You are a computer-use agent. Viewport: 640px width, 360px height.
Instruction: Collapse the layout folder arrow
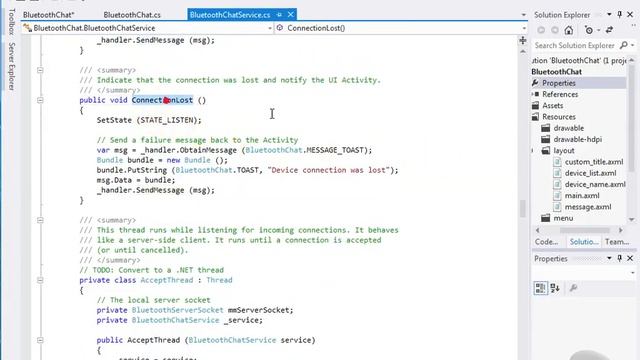[533, 151]
